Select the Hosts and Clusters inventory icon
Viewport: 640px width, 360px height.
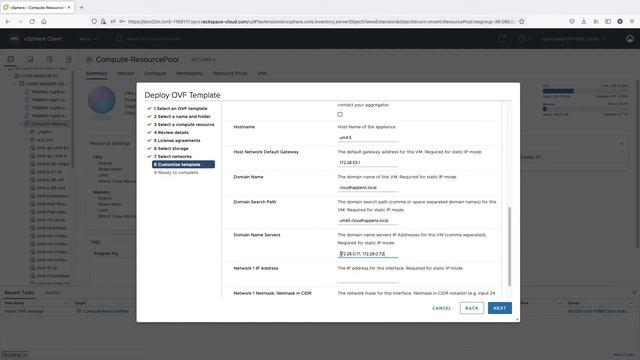[x=11, y=59]
